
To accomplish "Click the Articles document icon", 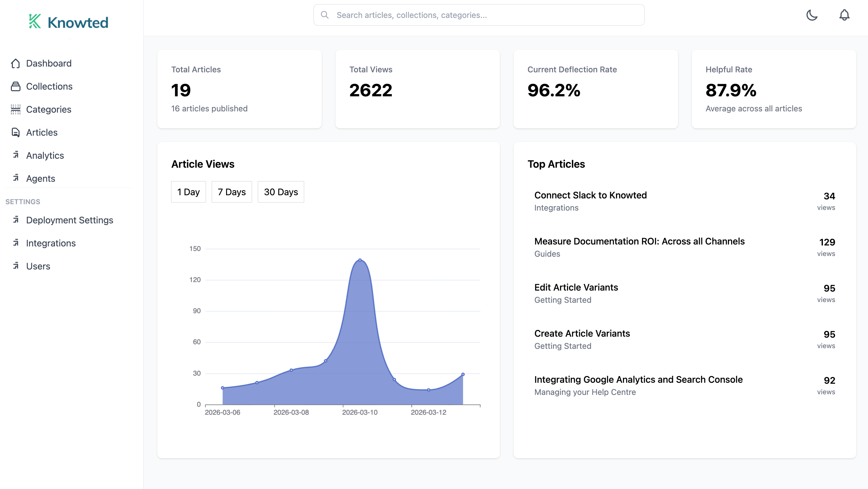I will tap(15, 132).
